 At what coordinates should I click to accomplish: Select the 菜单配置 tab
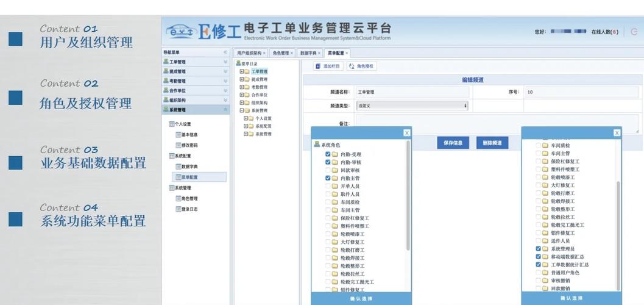coord(336,53)
